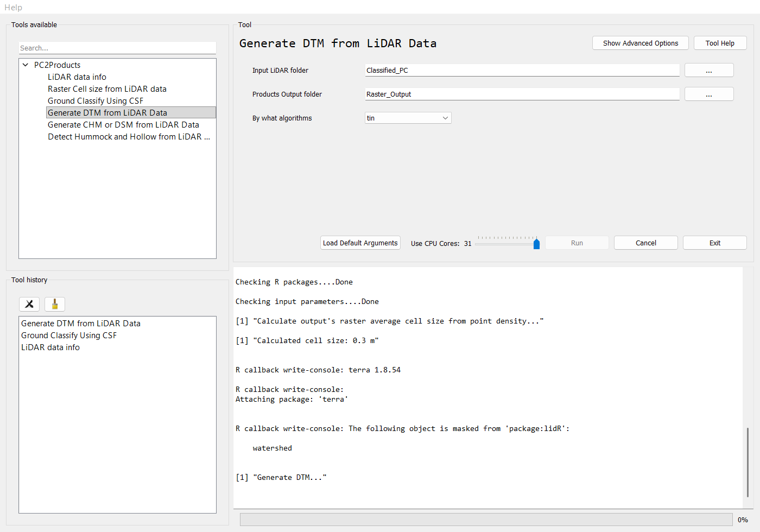Collapse the PC2Products tree group
The image size is (760, 532).
click(26, 65)
